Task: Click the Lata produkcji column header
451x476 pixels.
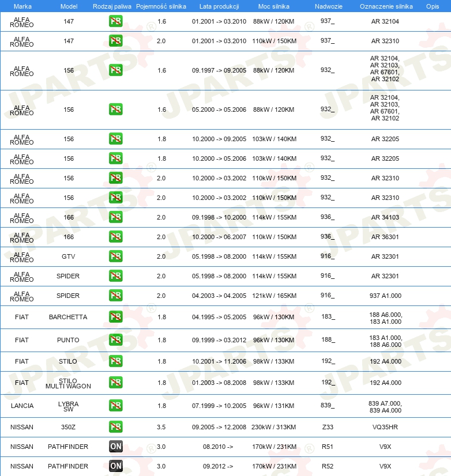Action: [219, 6]
